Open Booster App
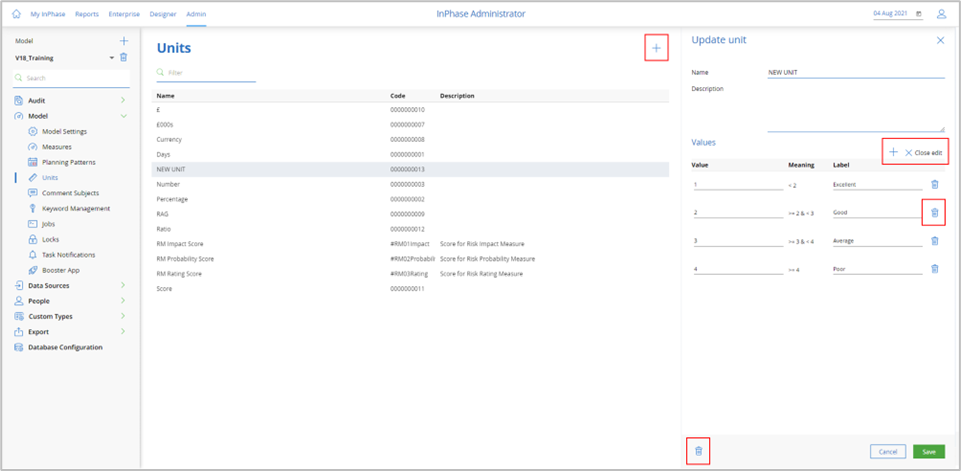Viewport: 961px width, 471px height. pos(61,270)
